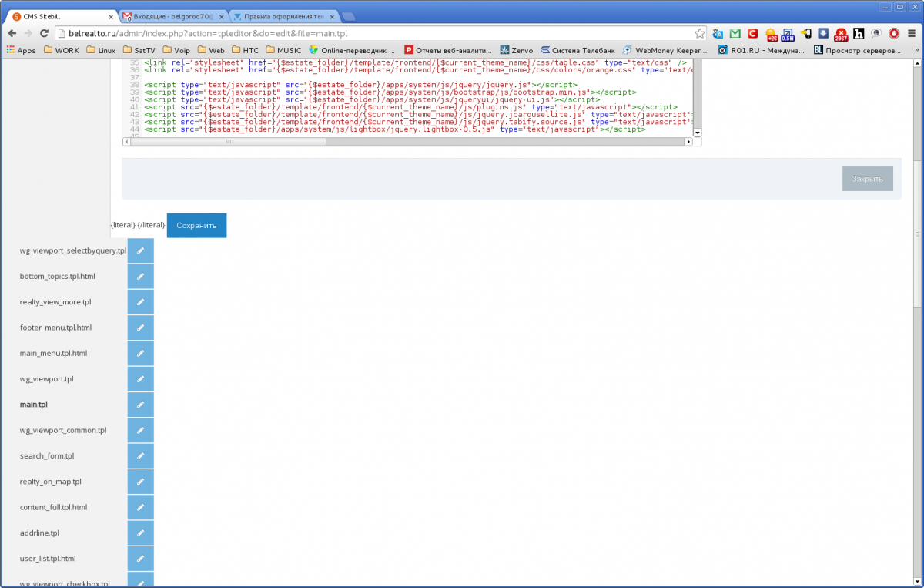This screenshot has height=588, width=924.
Task: Edit user_list.tpl.html via pencil icon
Action: click(x=141, y=559)
